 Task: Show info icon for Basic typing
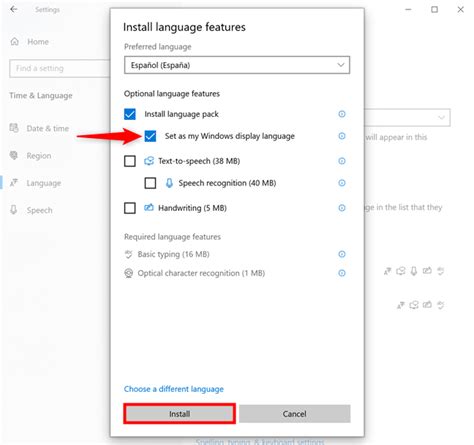pyautogui.click(x=342, y=254)
